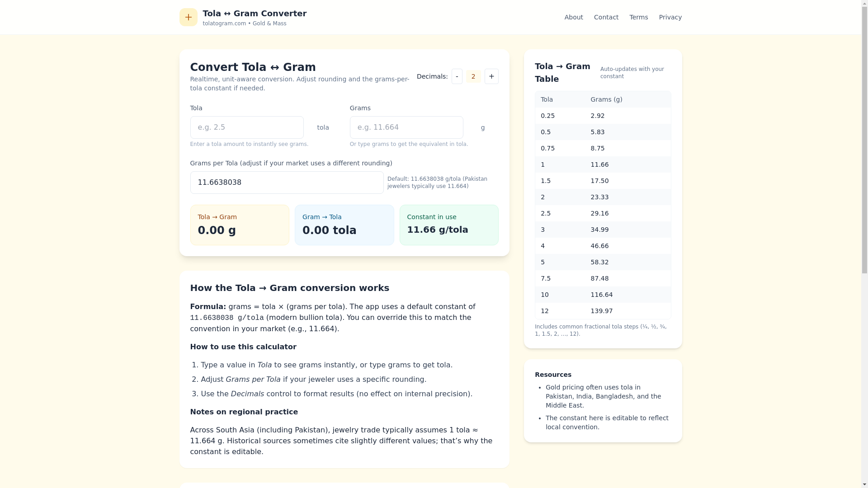
Task: Select table cell 8.75 grams
Action: tap(597, 148)
